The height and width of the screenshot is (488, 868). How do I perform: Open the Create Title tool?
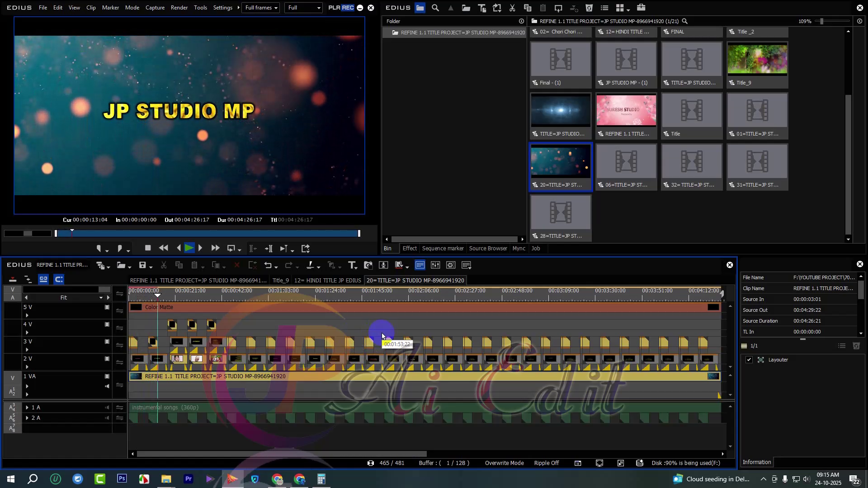[x=352, y=265]
